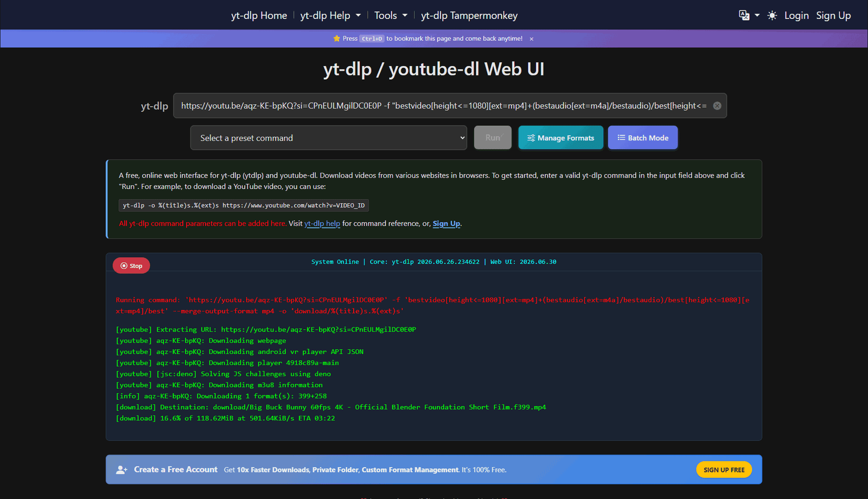Image resolution: width=868 pixels, height=499 pixels.
Task: Stop the running download
Action: click(131, 266)
